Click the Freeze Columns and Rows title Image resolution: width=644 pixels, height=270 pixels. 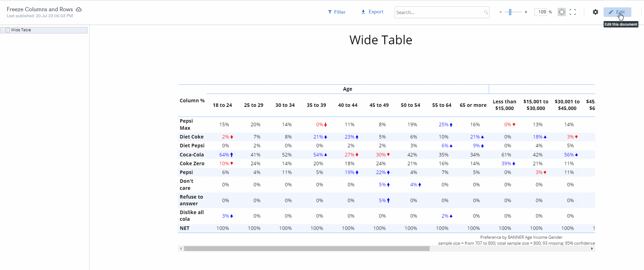(x=40, y=9)
